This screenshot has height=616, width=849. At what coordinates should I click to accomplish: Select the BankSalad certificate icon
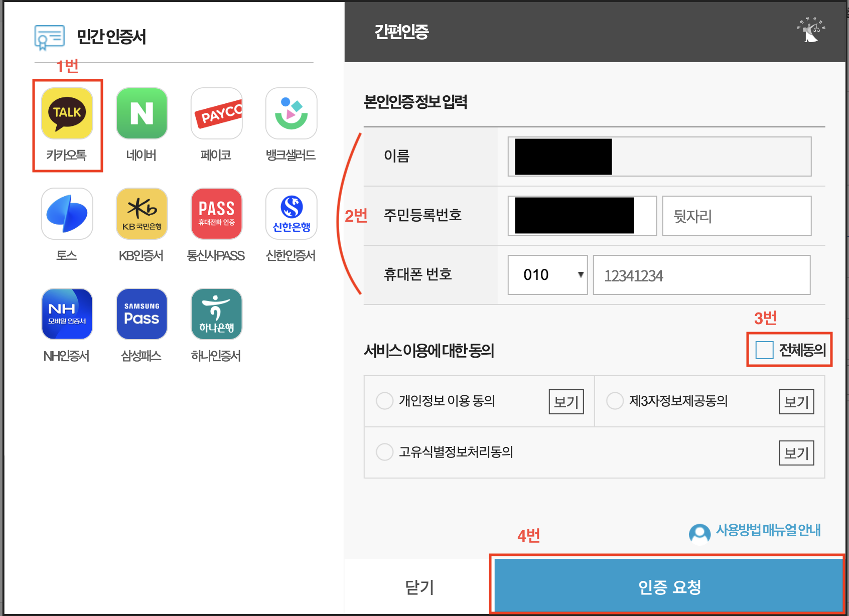(x=291, y=113)
